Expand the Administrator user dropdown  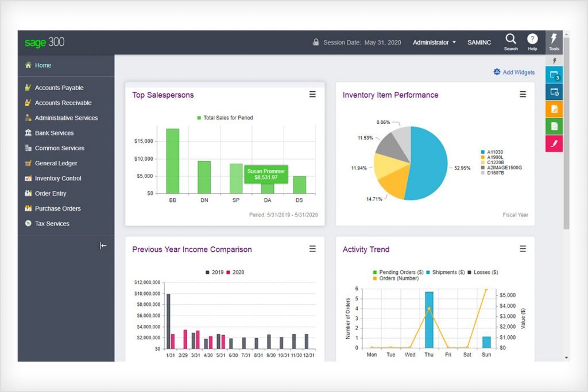(434, 42)
